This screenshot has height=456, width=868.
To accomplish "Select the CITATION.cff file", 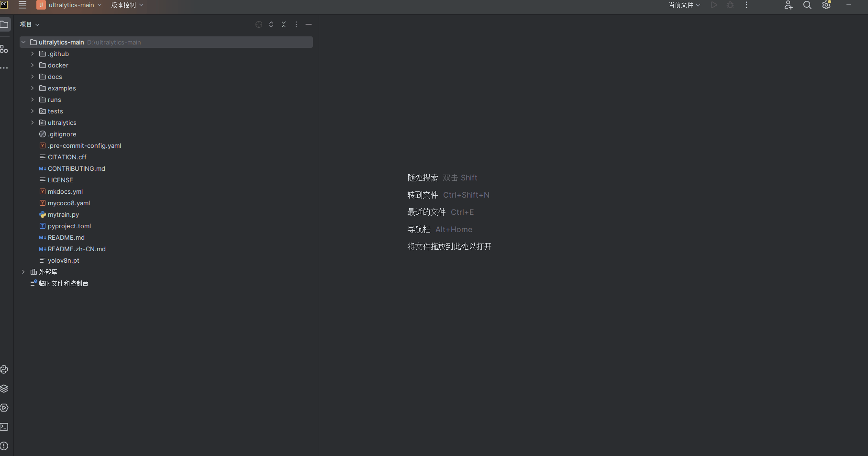I will 67,157.
